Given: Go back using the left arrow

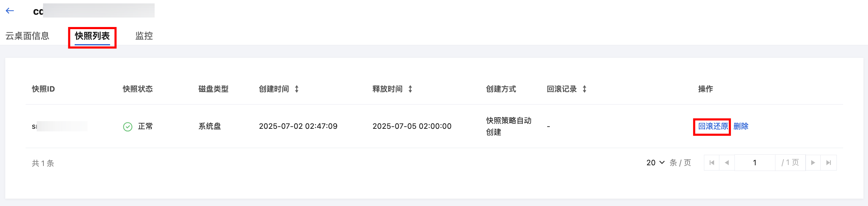Looking at the screenshot, I should [10, 11].
